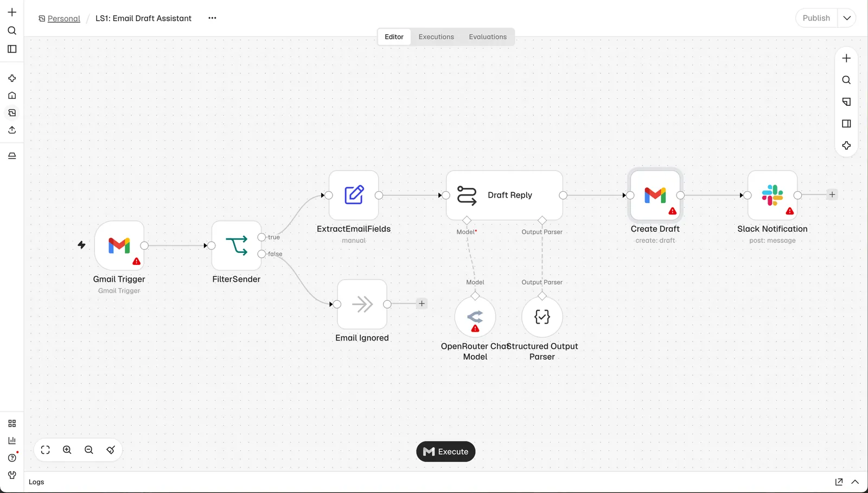Image resolution: width=868 pixels, height=493 pixels.
Task: Click the sparkle icon in left sidebar
Action: point(12,78)
